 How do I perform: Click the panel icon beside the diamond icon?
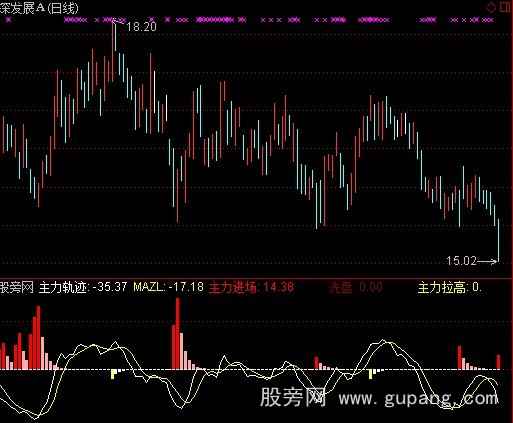506,7
